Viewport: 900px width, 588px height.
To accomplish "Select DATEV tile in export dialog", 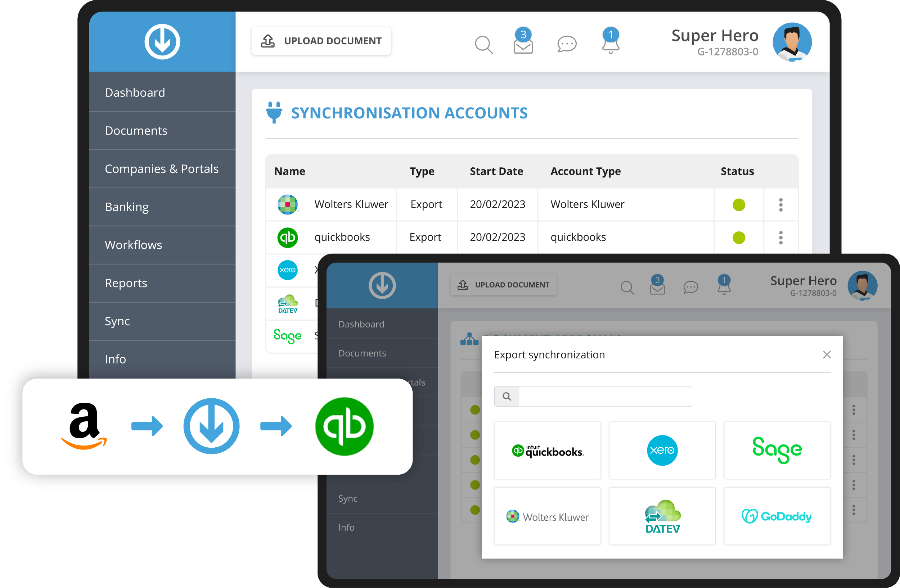I will [x=662, y=516].
